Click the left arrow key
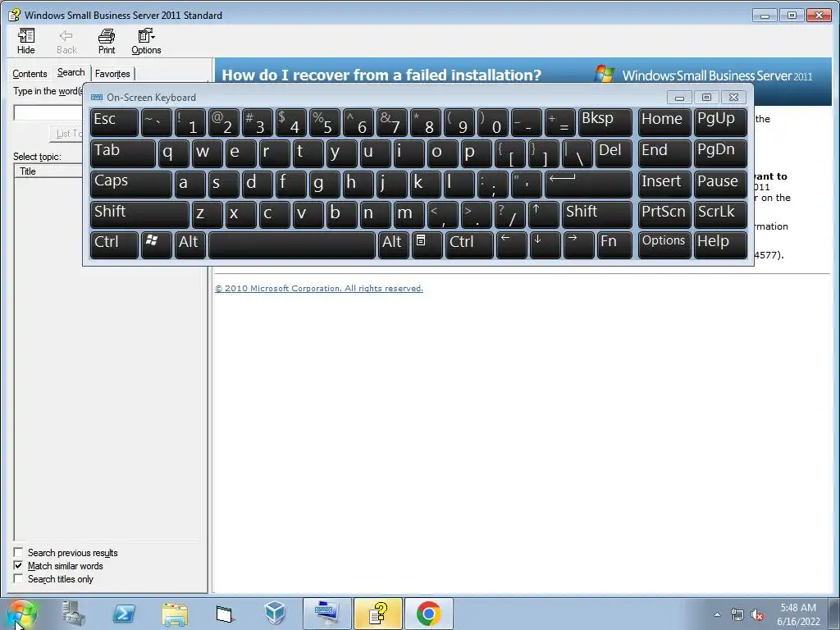Viewport: 840px width, 630px height. click(512, 244)
